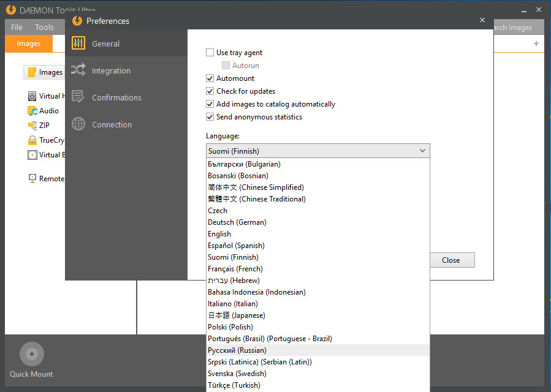
Task: Click the plus icon to add tab
Action: [536, 43]
